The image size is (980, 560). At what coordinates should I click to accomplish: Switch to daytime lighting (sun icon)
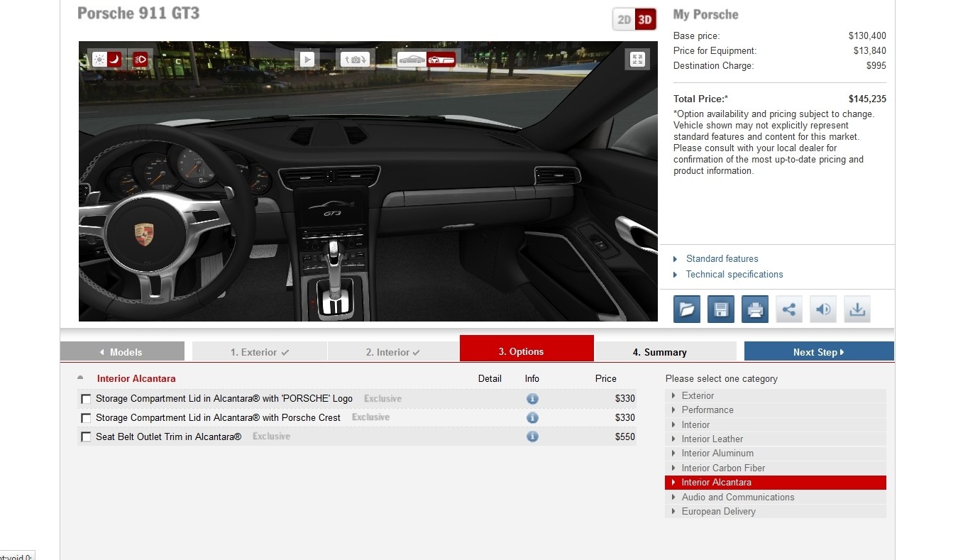point(100,60)
